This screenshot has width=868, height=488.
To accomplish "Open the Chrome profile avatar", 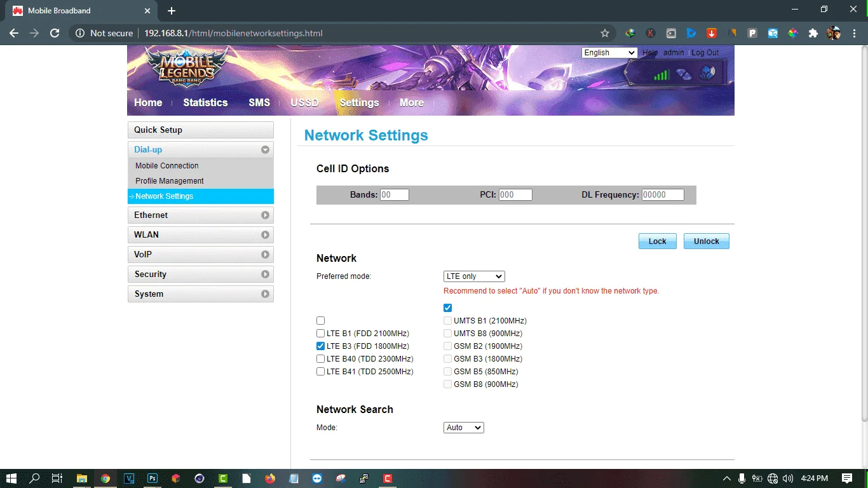I will point(834,33).
